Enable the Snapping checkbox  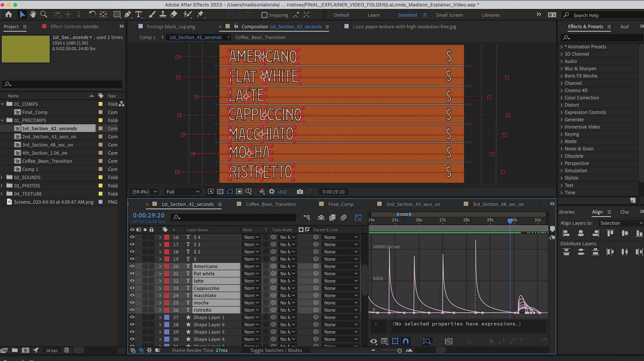click(264, 15)
